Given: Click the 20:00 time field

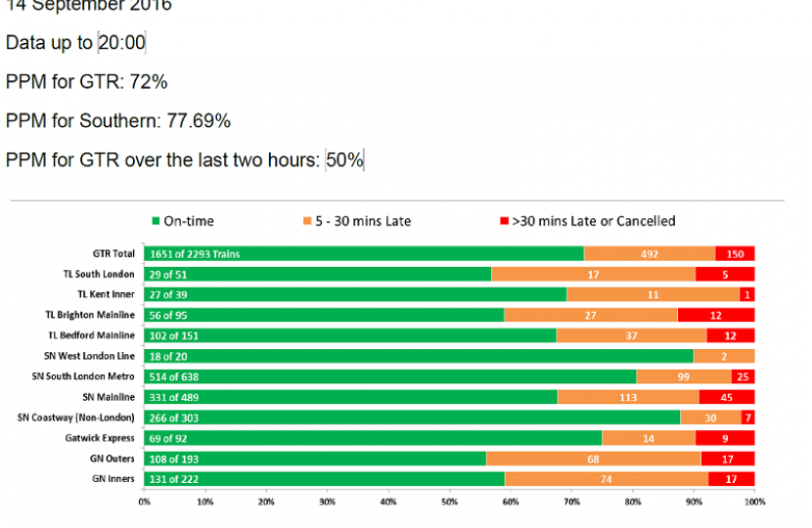Looking at the screenshot, I should pos(122,43).
